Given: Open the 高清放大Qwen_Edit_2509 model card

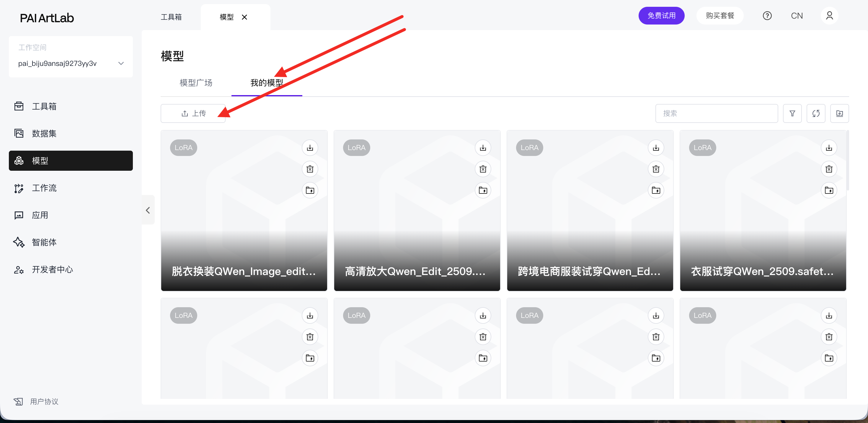Looking at the screenshot, I should click(x=417, y=210).
